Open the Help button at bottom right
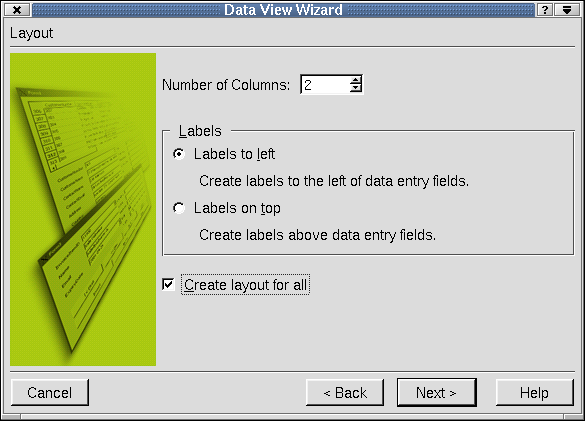 point(535,392)
